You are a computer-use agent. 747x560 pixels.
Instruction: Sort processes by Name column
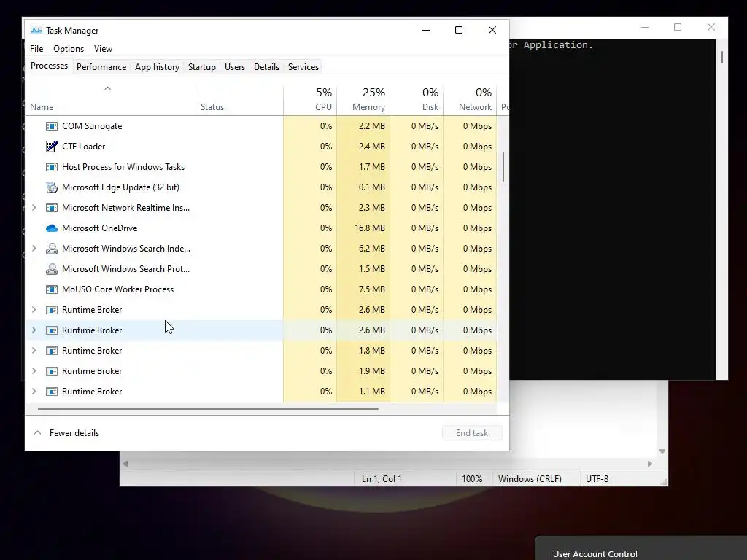110,100
